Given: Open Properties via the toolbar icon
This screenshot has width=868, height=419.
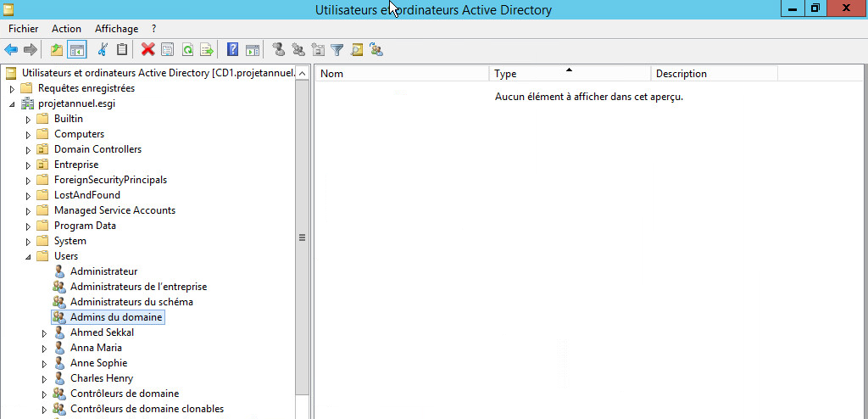Looking at the screenshot, I should pyautogui.click(x=167, y=50).
